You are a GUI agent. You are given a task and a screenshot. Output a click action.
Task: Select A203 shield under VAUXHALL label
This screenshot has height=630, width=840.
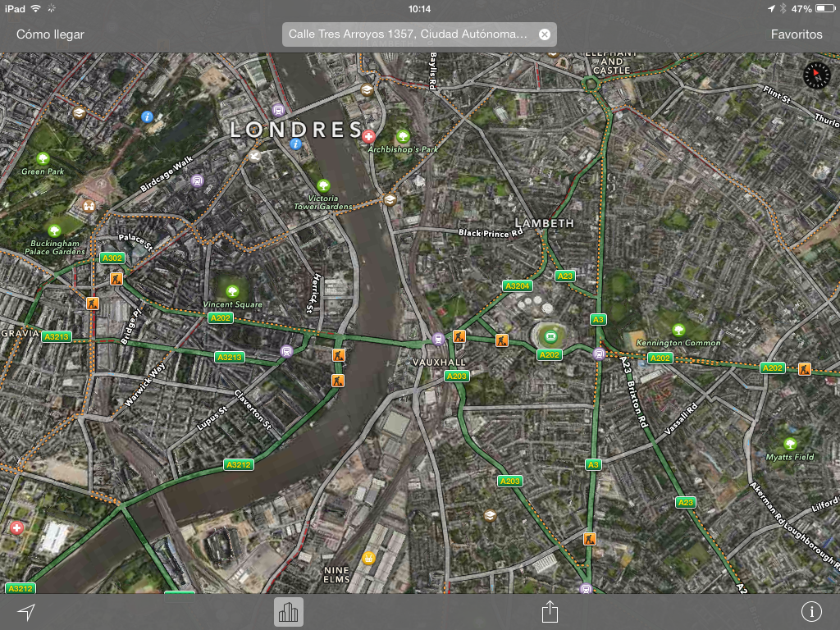456,376
